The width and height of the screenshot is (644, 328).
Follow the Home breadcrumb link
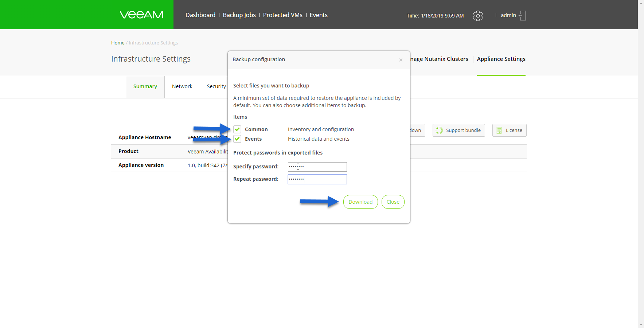(x=118, y=43)
